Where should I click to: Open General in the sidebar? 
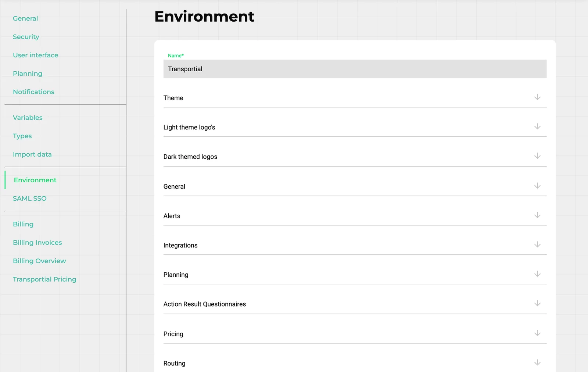tap(25, 18)
